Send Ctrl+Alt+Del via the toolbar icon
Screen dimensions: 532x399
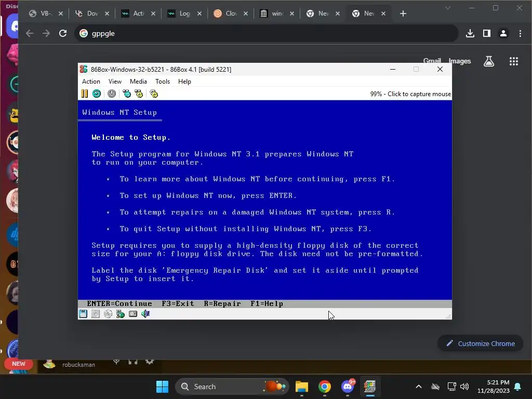(127, 94)
